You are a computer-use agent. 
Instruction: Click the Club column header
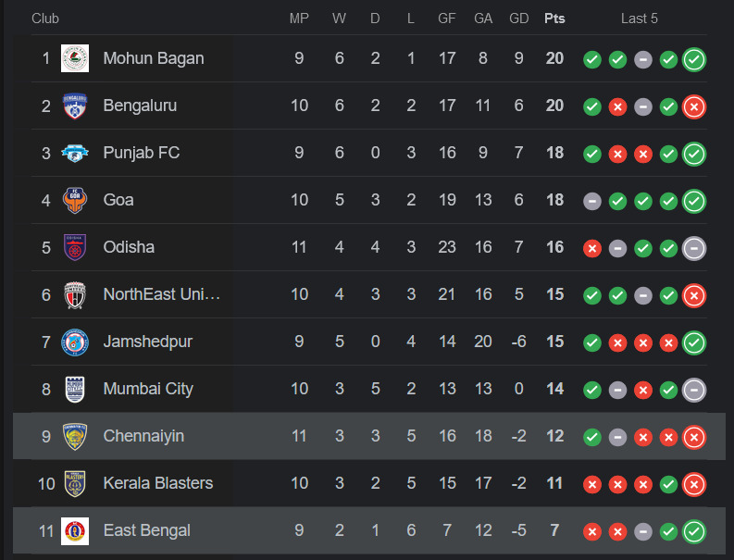point(46,19)
